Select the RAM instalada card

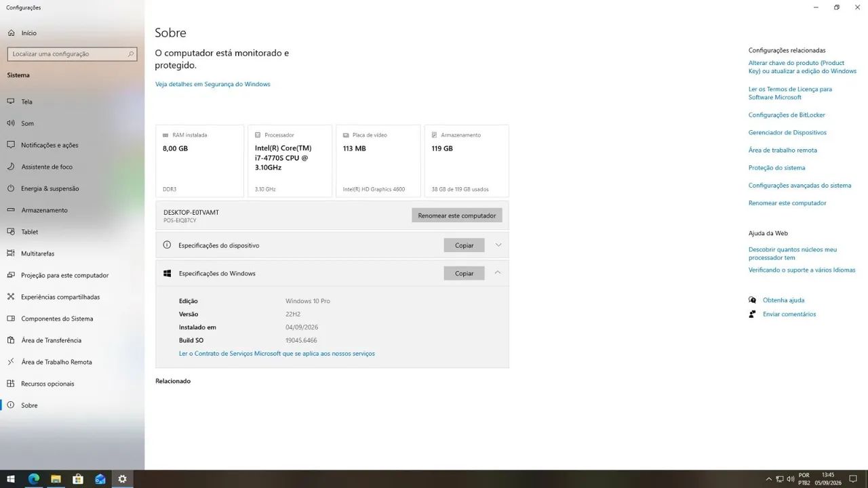click(x=199, y=161)
